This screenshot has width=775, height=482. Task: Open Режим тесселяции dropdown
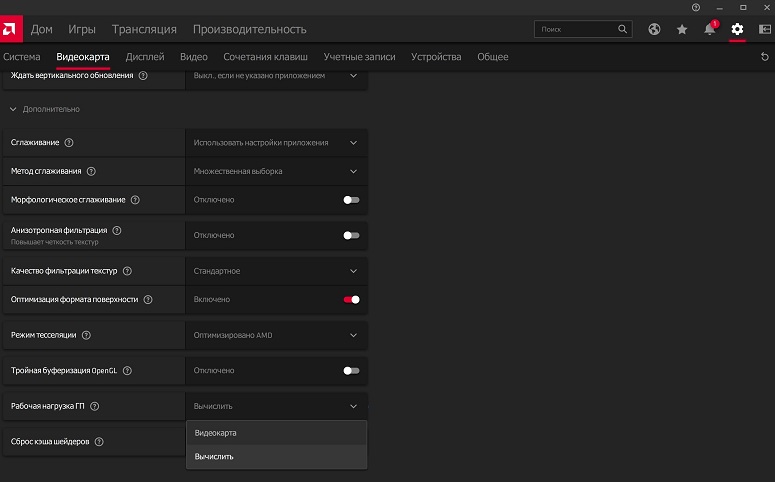[275, 335]
